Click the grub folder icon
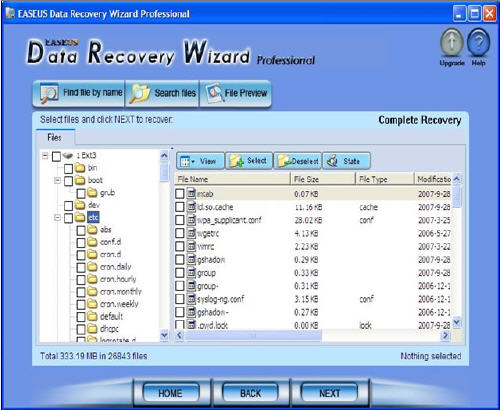The width and height of the screenshot is (500, 410). pos(92,193)
